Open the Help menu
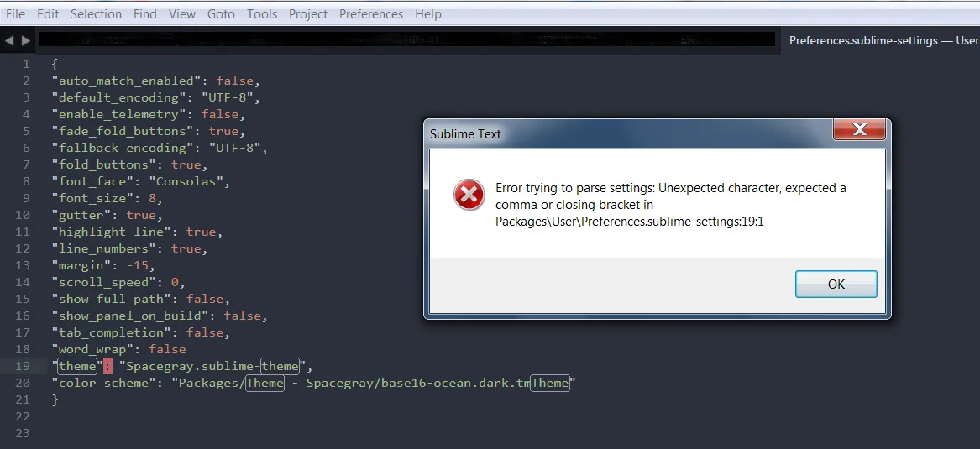Screen dimensions: 980x449 coord(428,13)
